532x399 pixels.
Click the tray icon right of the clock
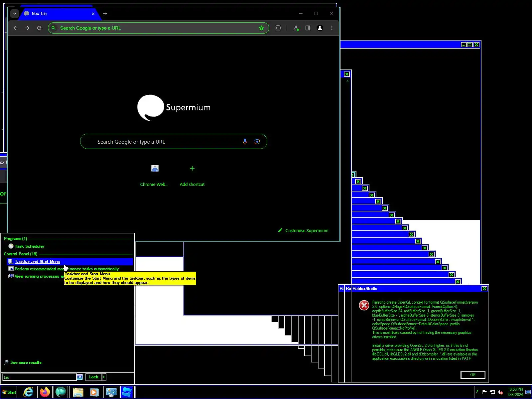click(x=528, y=392)
